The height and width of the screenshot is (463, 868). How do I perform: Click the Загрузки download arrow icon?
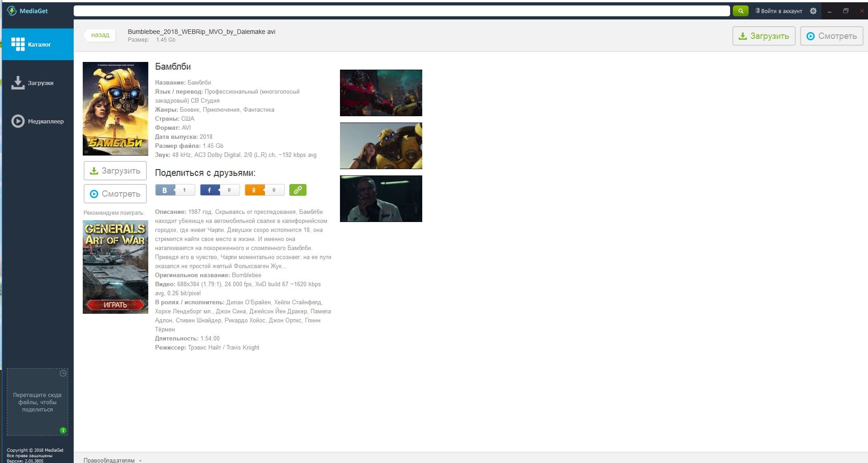18,83
